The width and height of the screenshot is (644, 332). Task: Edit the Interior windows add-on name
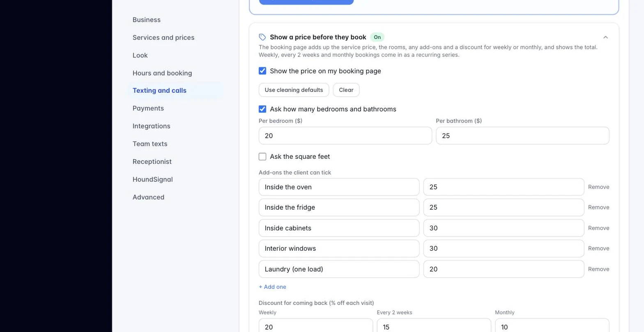click(x=339, y=249)
